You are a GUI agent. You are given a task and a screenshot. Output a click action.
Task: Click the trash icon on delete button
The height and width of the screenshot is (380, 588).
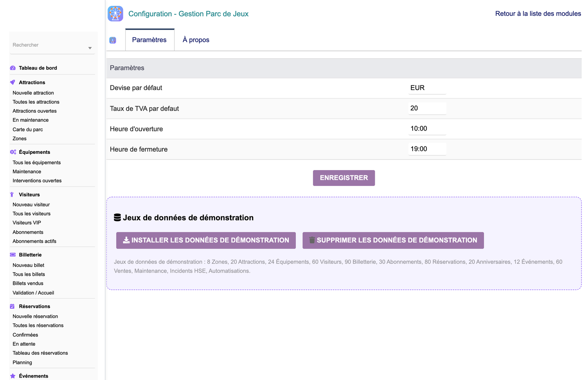point(312,240)
